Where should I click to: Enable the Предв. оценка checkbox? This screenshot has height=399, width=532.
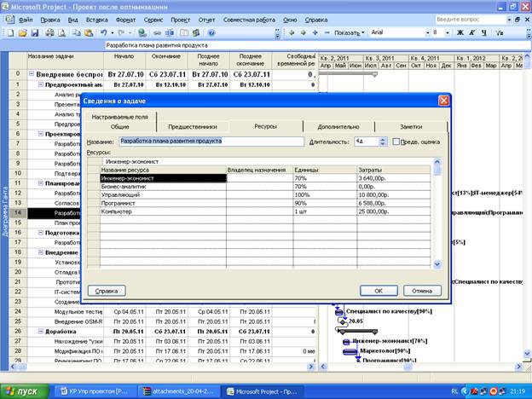[x=396, y=142]
